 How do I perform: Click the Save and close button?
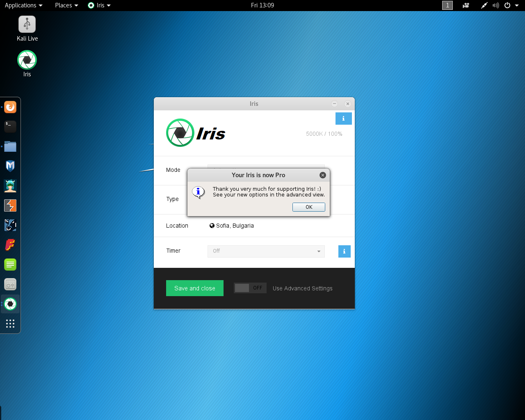click(195, 288)
